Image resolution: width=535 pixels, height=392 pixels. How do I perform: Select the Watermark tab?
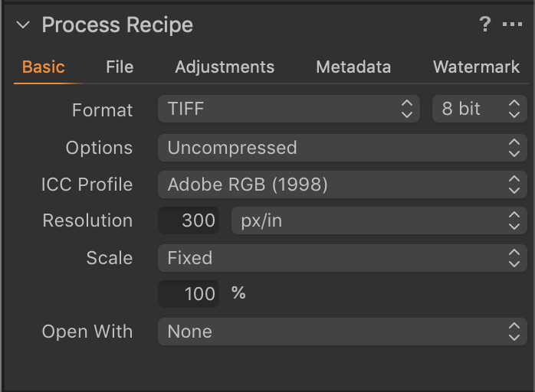click(476, 67)
